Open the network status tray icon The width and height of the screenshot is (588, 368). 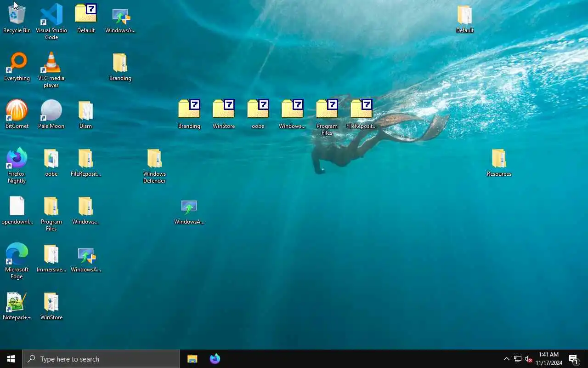(517, 359)
